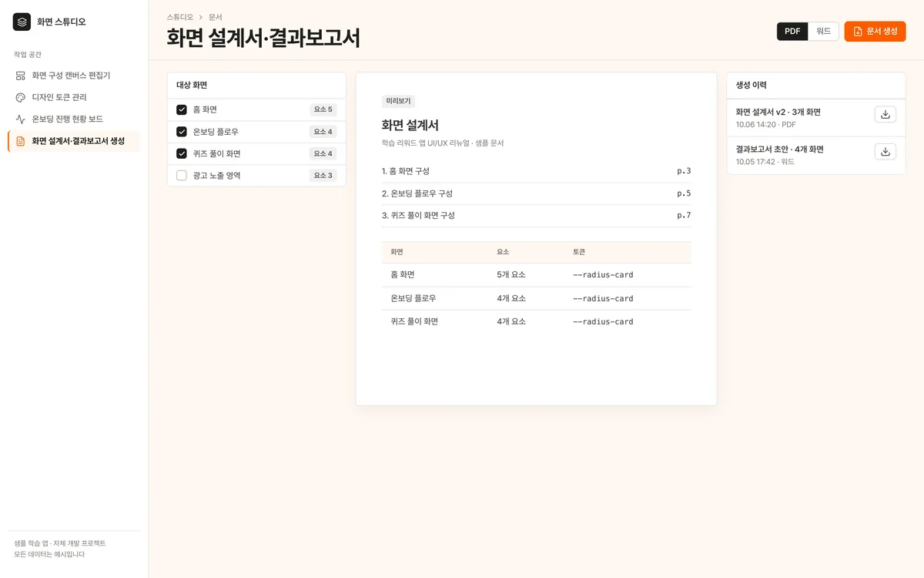The image size is (924, 578).
Task: Click the breadcrumb chevron separator
Action: [x=201, y=17]
